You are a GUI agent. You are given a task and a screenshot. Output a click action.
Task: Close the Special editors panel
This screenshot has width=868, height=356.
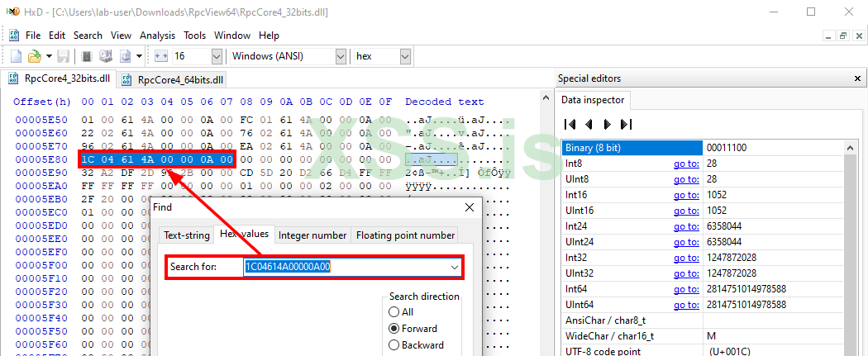[x=857, y=78]
